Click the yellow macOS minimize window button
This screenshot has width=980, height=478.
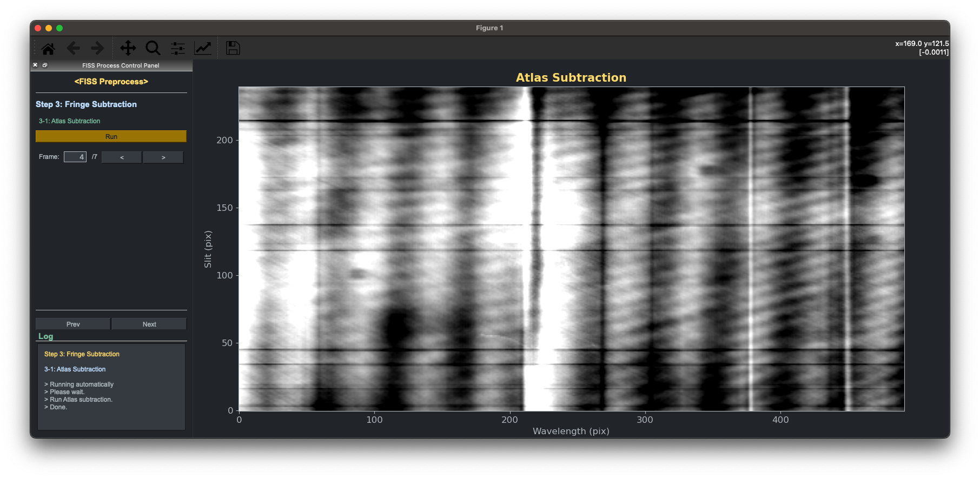point(49,28)
